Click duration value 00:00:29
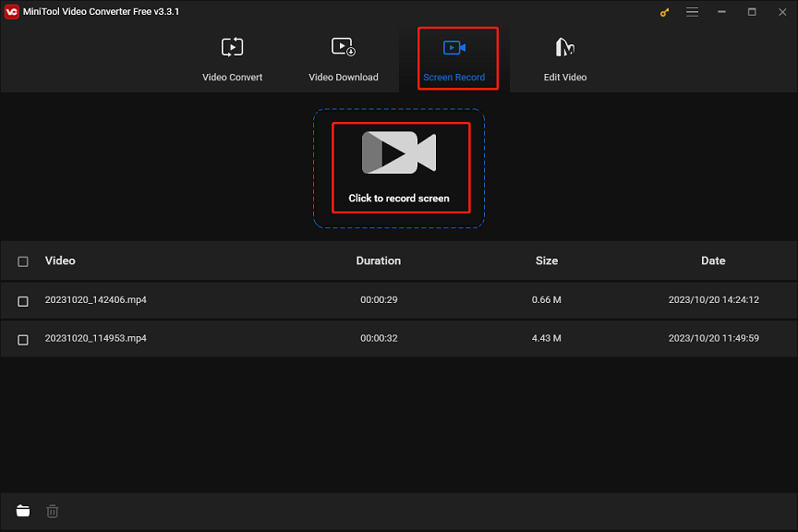The height and width of the screenshot is (532, 798). click(379, 300)
